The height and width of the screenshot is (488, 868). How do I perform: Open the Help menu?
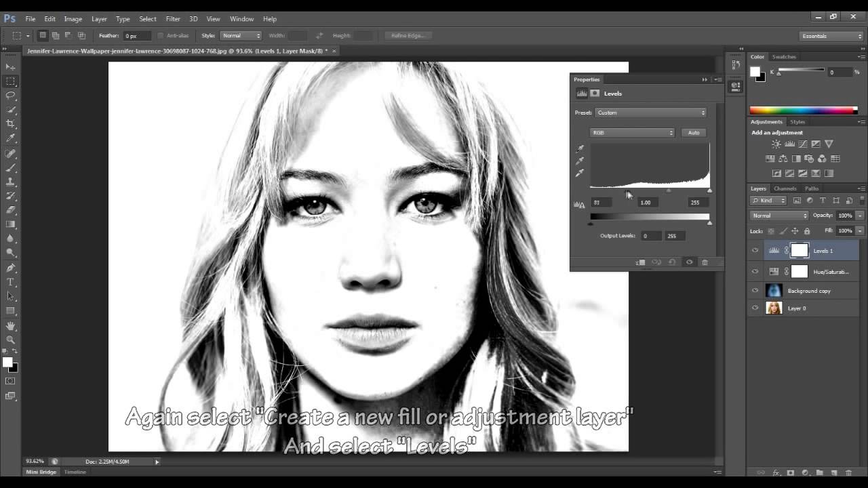tap(269, 19)
